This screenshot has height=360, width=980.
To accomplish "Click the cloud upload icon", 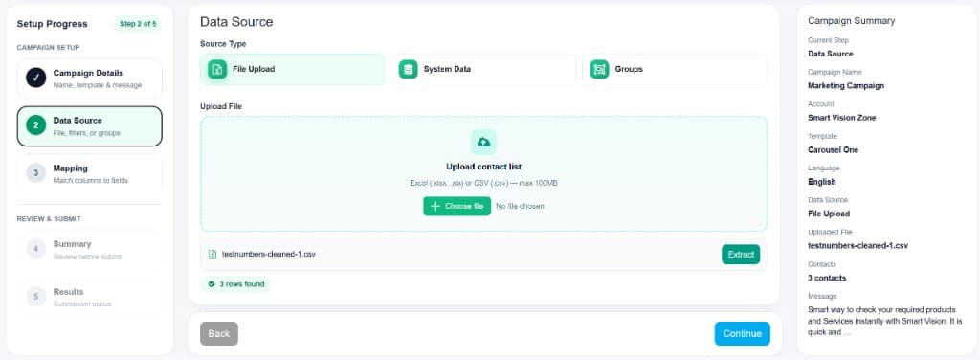I will click(483, 142).
